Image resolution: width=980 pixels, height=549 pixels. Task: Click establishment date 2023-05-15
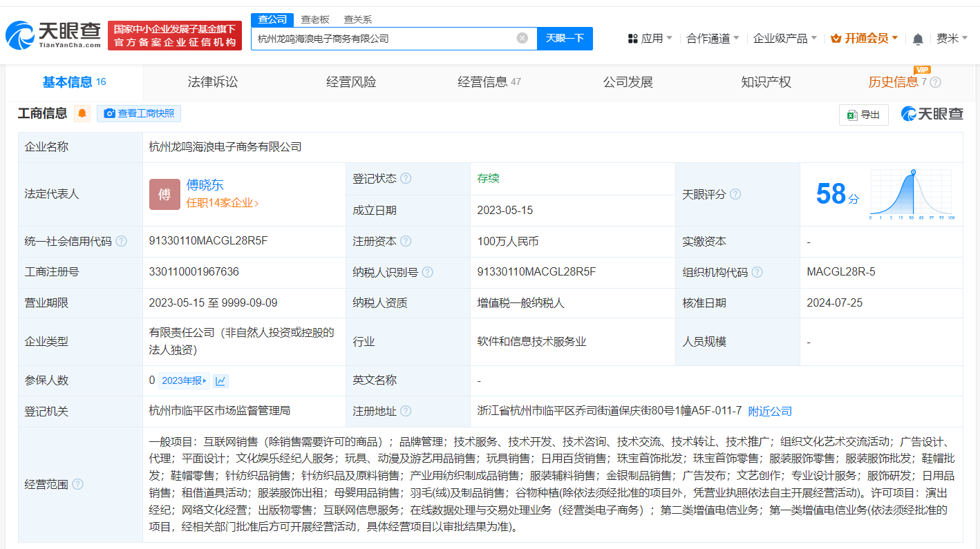[505, 211]
